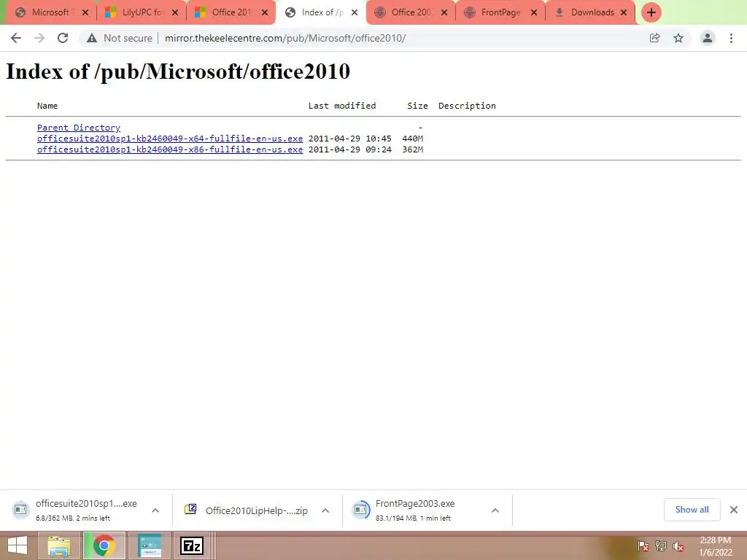Click the date 2011-04-29 09:24
Viewport: 747px width, 560px height.
click(349, 149)
